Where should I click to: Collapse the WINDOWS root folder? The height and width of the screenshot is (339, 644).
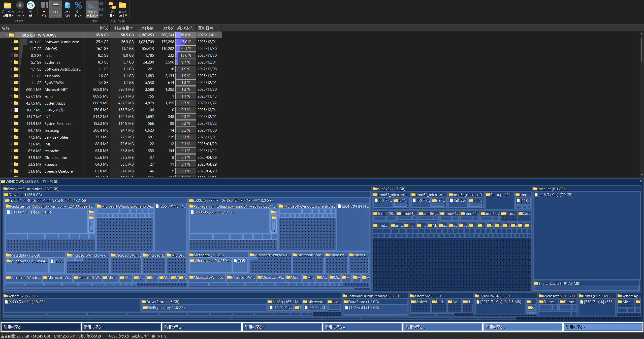[7, 35]
